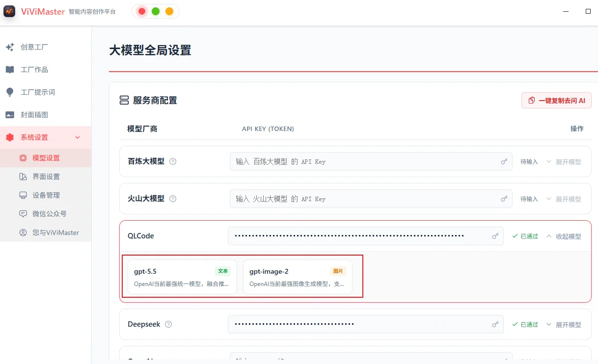Click key icon in 百炼大模型 field
The height and width of the screenshot is (364, 598).
pos(504,161)
